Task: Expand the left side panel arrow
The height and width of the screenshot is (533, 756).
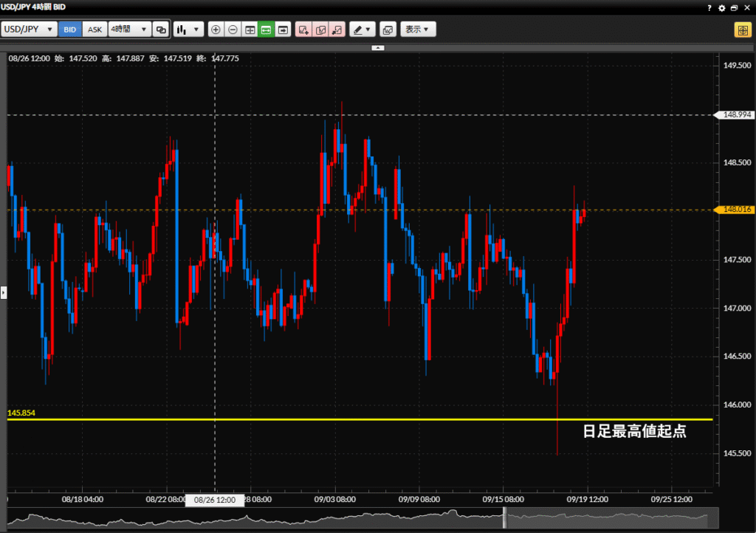Action: pyautogui.click(x=4, y=292)
